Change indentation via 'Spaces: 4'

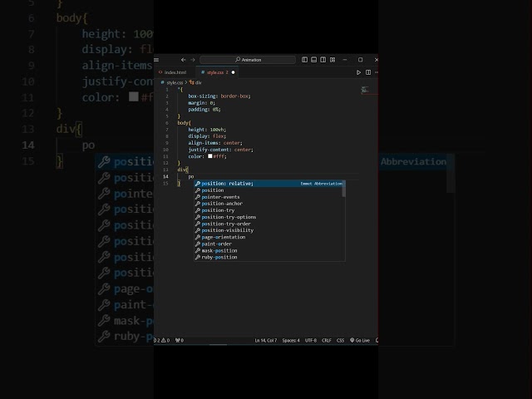291,340
